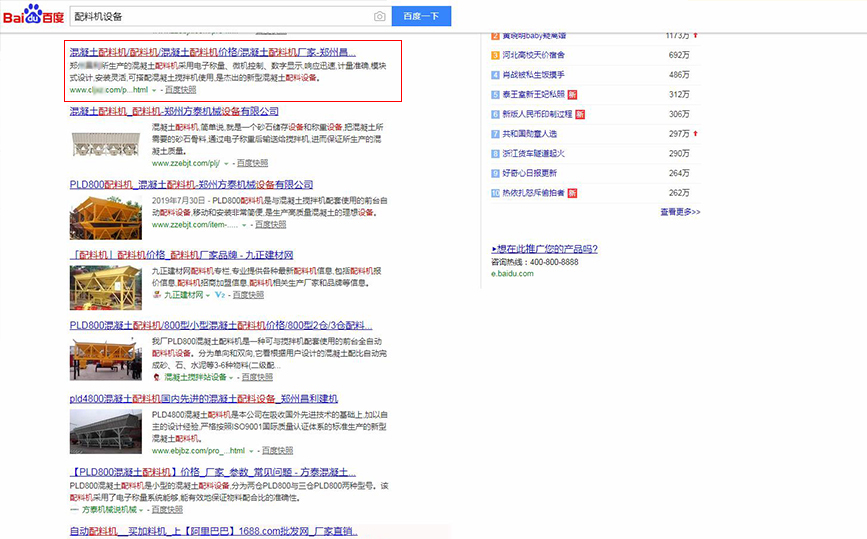Open 混凝土配料机_配料机-郑州方泰机械设备有限公司 result
Viewport: 867px width, 539px height.
(174, 111)
